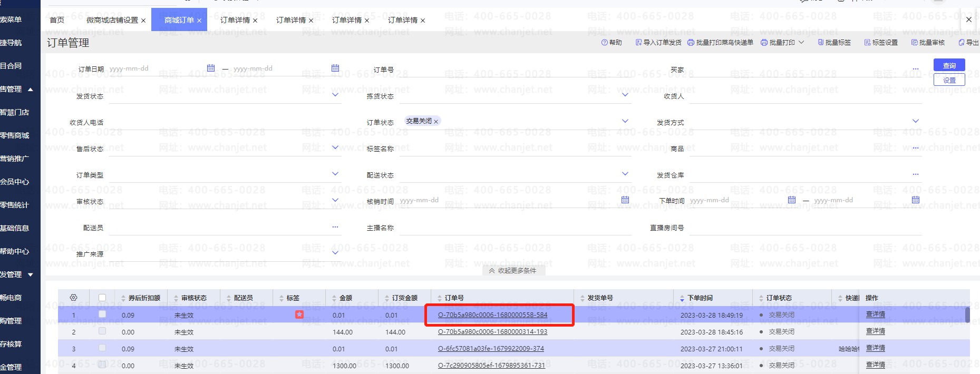Check the row 4 checkbox

coord(102,365)
